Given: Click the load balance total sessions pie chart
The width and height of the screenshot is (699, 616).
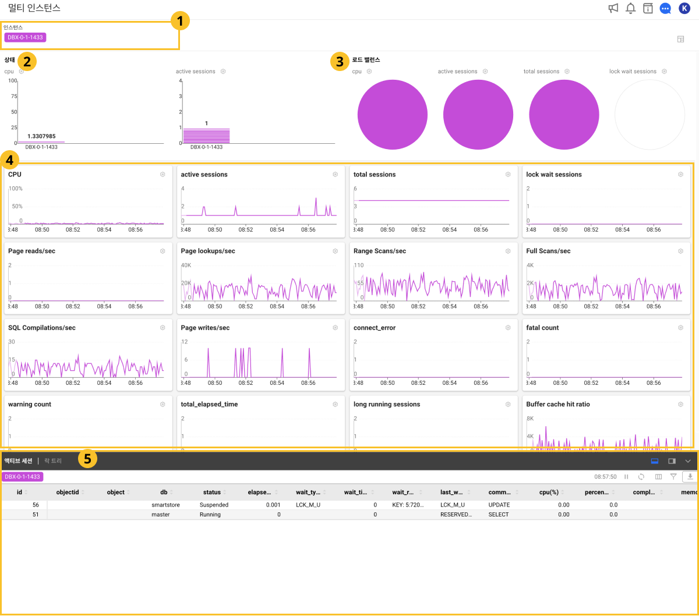Looking at the screenshot, I should pos(564,115).
